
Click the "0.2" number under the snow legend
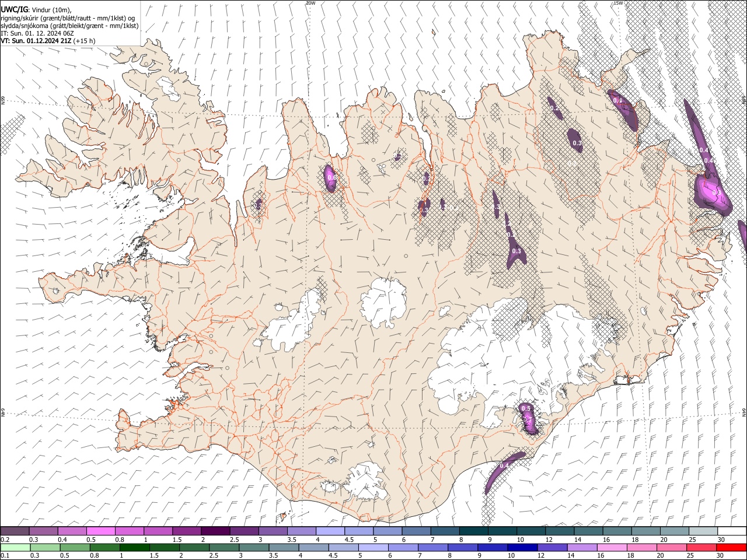click(6, 540)
